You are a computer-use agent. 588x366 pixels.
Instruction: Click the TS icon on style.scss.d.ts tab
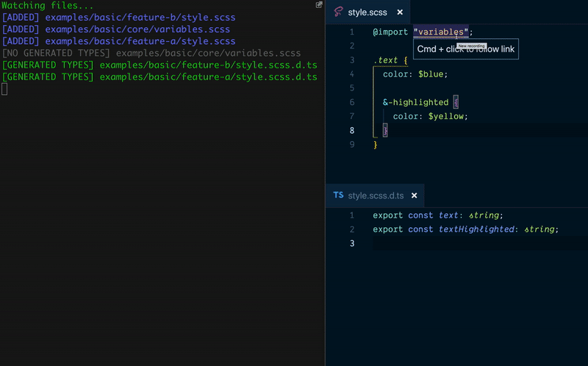click(x=338, y=195)
